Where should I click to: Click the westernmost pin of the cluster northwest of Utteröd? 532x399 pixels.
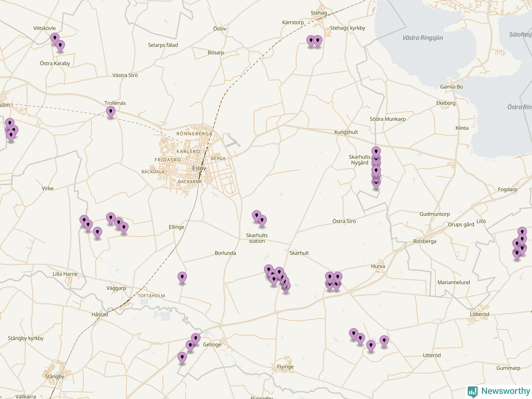[353, 334]
